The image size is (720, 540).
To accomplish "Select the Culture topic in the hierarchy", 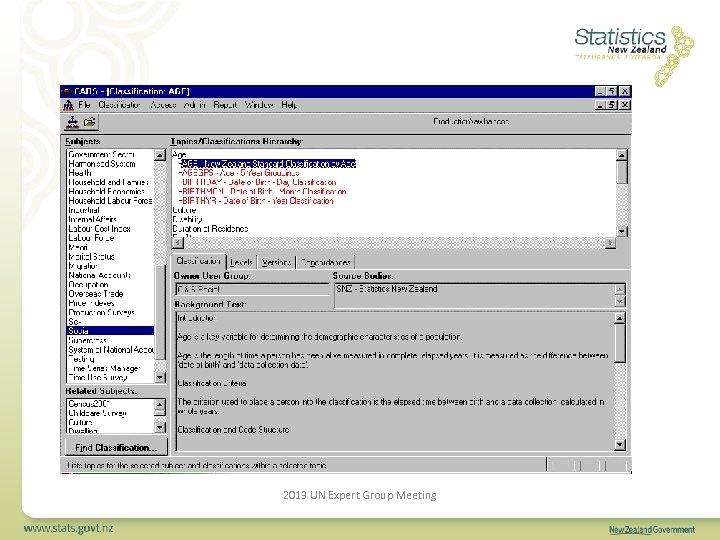I will click(x=184, y=210).
